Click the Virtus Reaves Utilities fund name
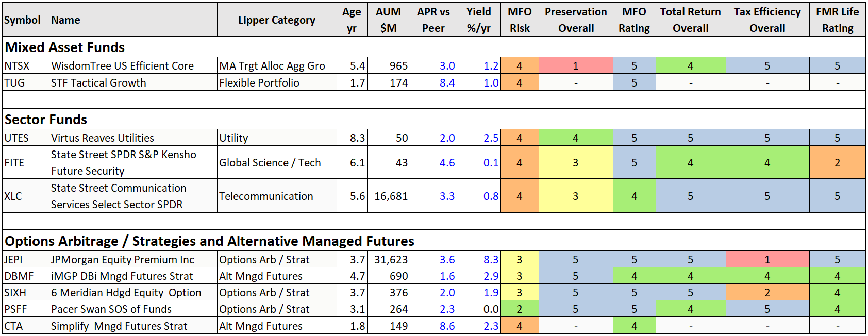This screenshot has height=336, width=868. (103, 138)
